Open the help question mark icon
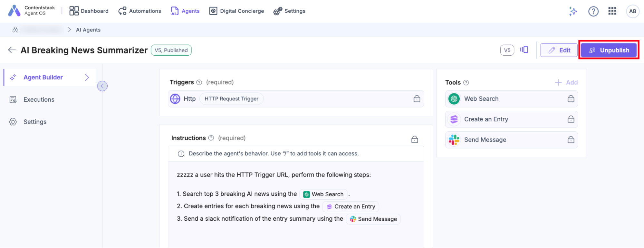 (x=593, y=11)
